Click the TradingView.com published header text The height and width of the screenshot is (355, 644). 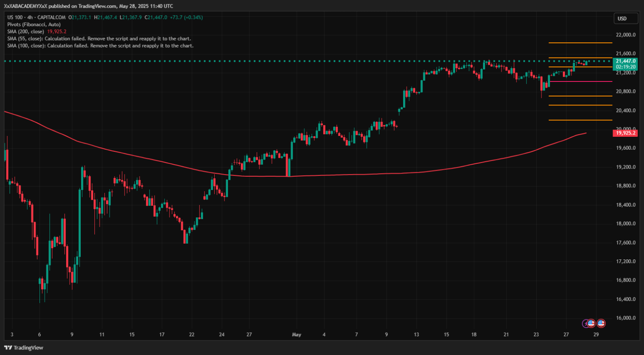point(88,6)
